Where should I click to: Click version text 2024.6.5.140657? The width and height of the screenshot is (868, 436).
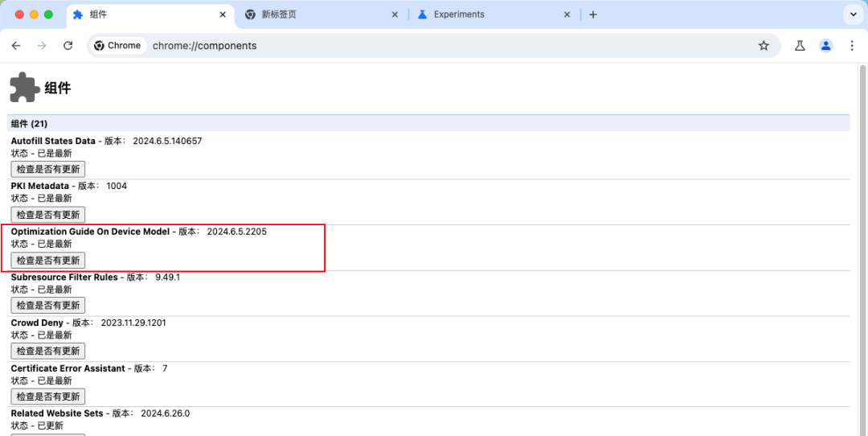click(167, 141)
